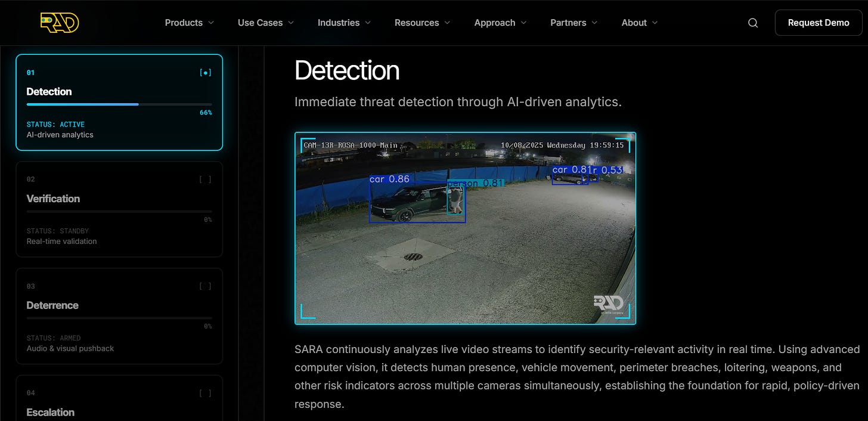Viewport: 868px width, 421px height.
Task: Expand the chevron next to Use Cases
Action: pos(291,23)
